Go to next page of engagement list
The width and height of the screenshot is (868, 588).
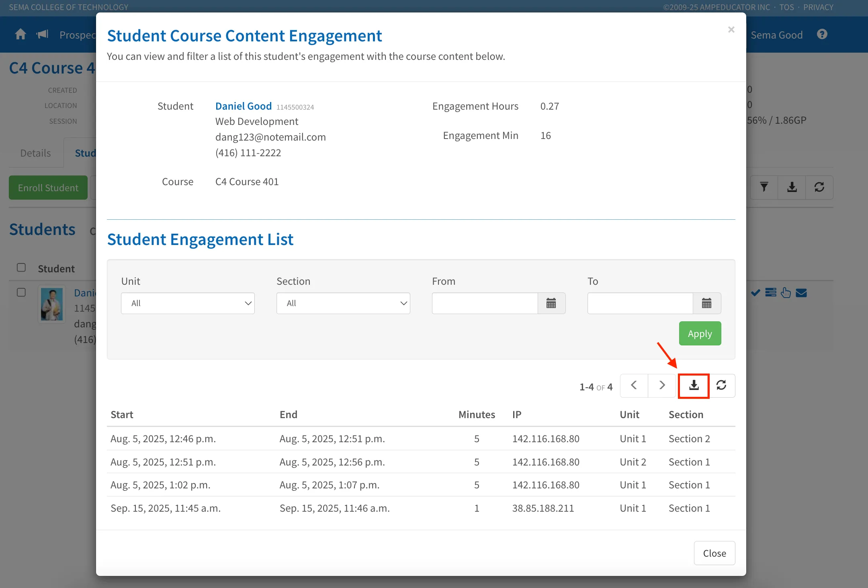pos(662,386)
